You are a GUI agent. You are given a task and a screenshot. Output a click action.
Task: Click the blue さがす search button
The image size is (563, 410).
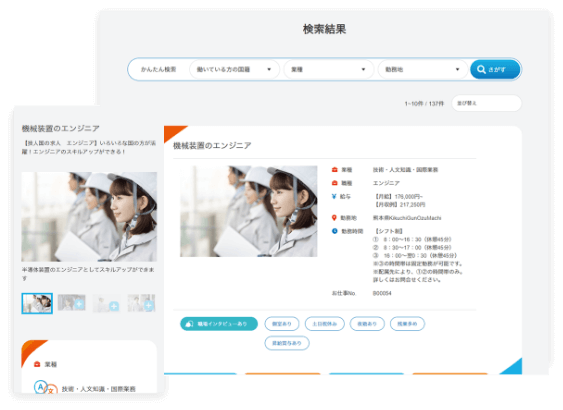pos(495,69)
